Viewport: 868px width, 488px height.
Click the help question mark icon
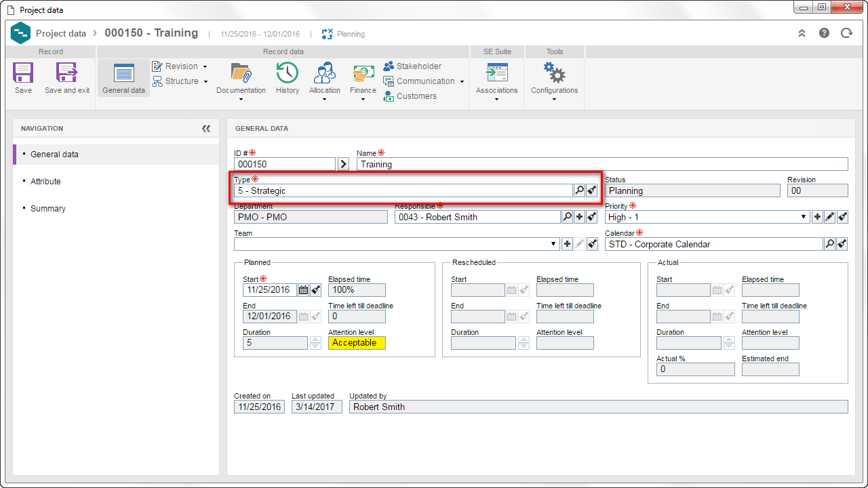point(824,33)
